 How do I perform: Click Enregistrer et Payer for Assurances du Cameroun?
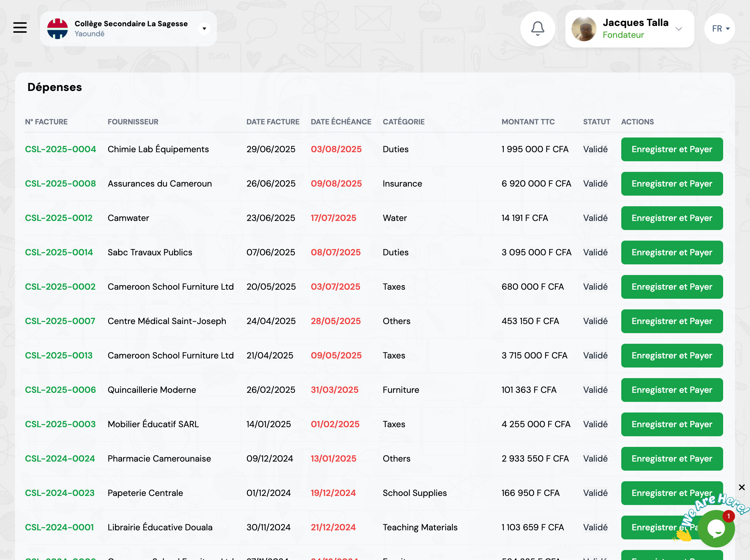click(672, 184)
